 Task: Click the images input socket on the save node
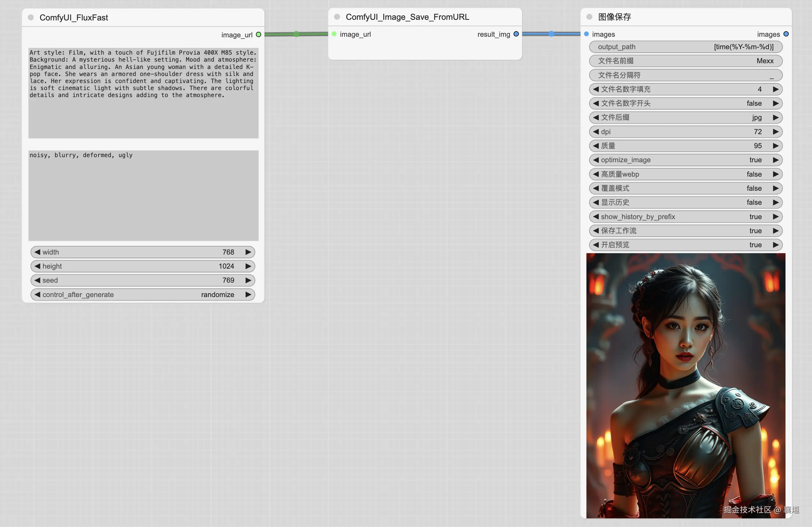pyautogui.click(x=586, y=34)
